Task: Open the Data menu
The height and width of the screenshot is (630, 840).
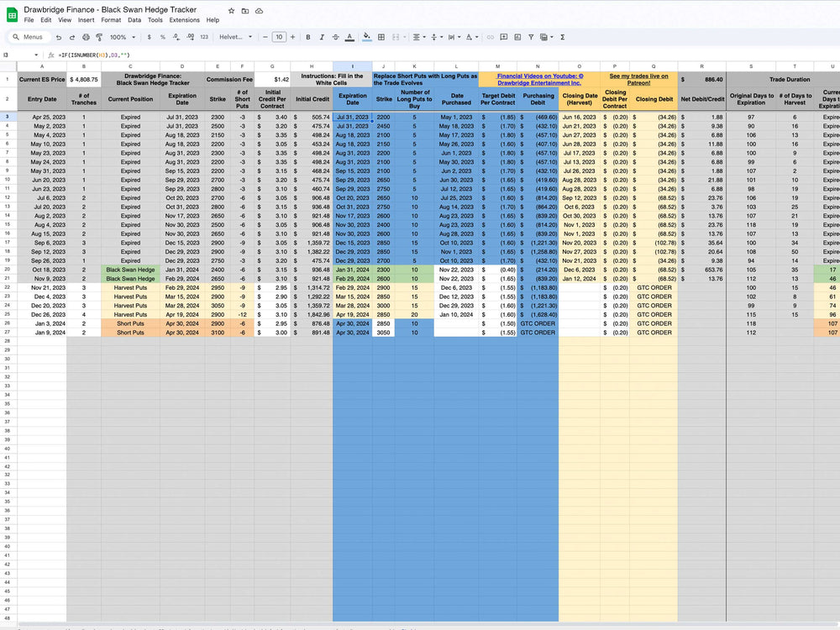Action: (x=134, y=20)
